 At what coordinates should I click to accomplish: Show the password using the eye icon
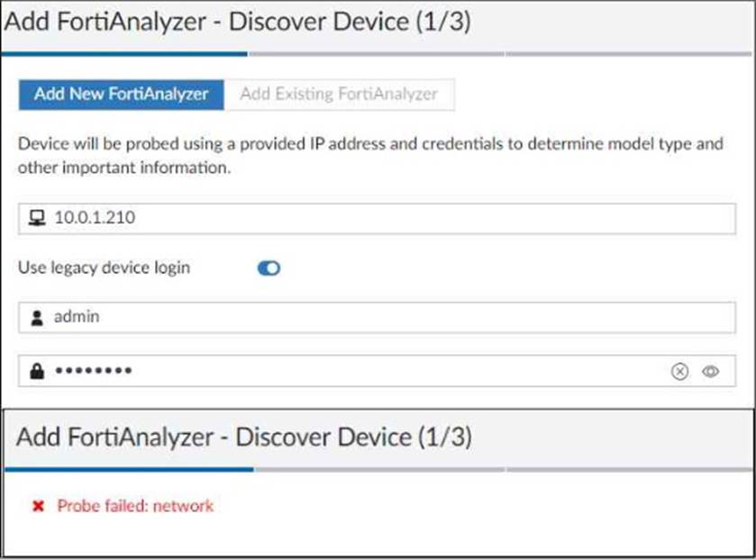(x=711, y=371)
